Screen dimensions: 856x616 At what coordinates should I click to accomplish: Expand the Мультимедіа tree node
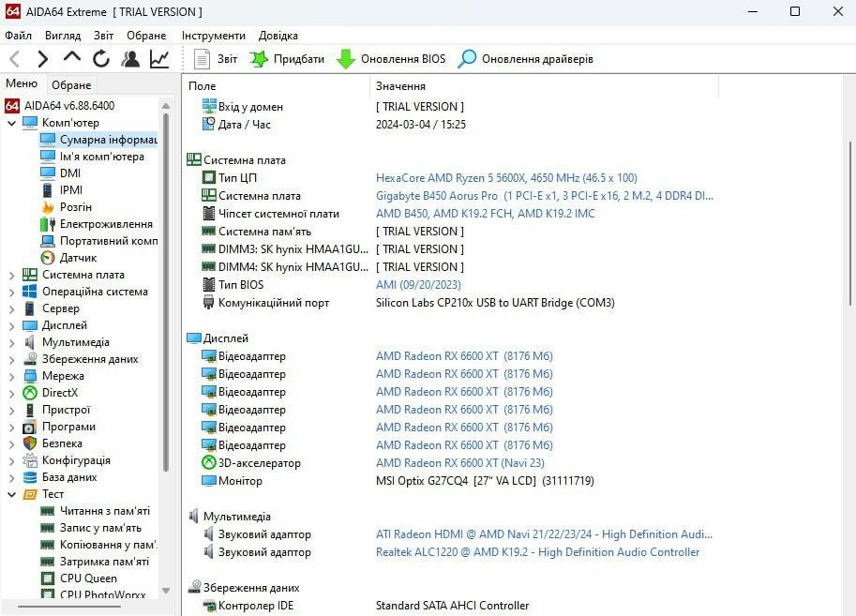tap(11, 343)
